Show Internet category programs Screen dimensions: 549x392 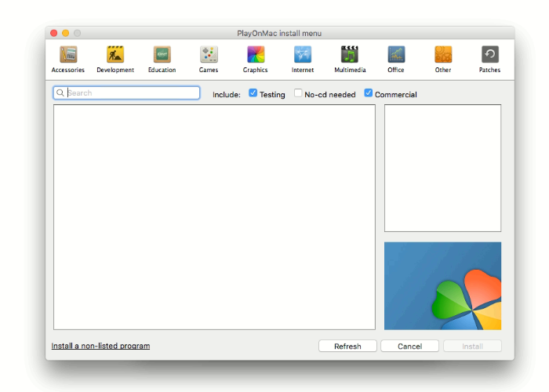click(x=303, y=59)
